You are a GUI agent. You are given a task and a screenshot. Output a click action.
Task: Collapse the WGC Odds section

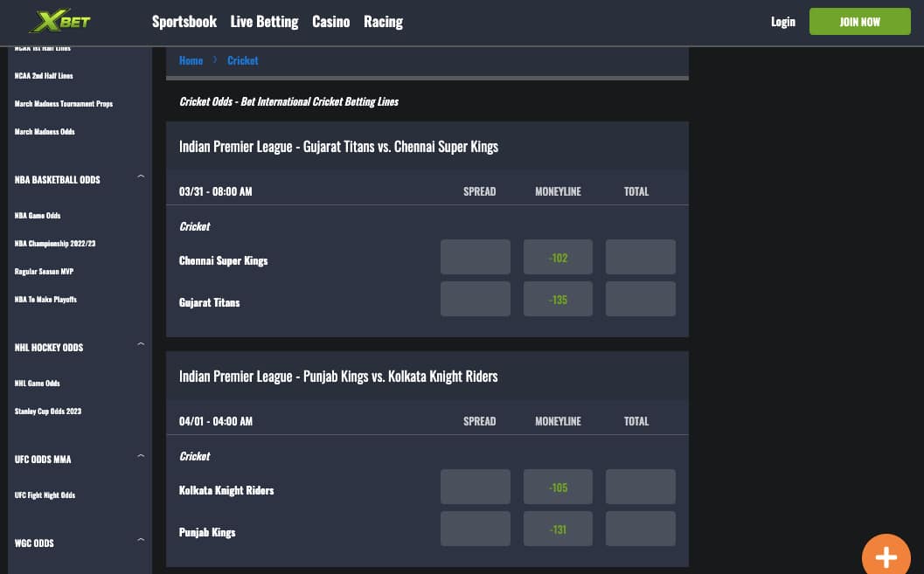pos(141,540)
